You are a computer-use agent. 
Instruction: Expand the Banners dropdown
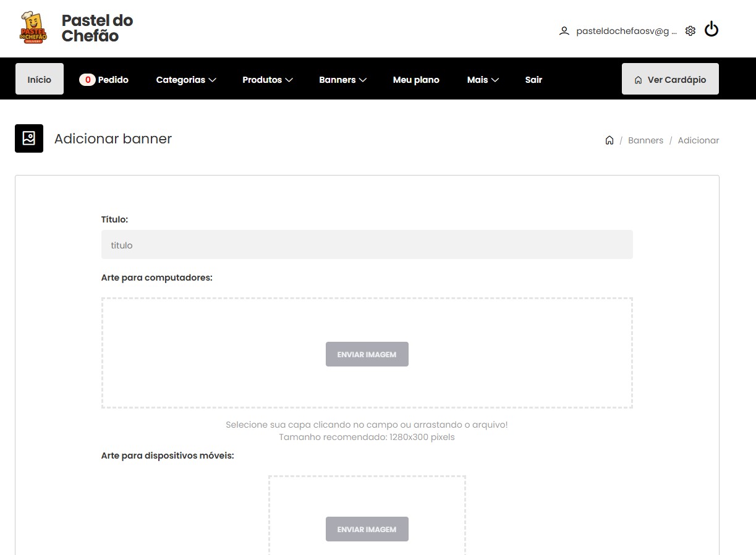342,79
